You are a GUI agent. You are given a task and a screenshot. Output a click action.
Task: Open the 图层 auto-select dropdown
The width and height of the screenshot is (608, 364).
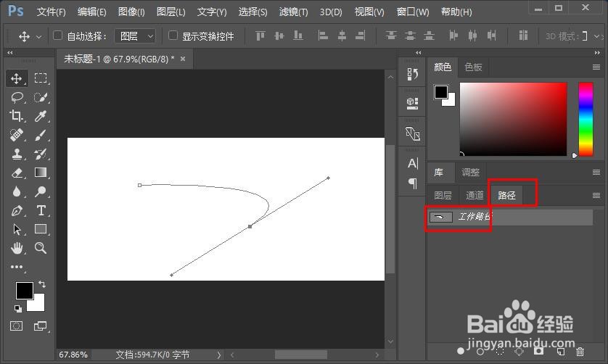(136, 36)
